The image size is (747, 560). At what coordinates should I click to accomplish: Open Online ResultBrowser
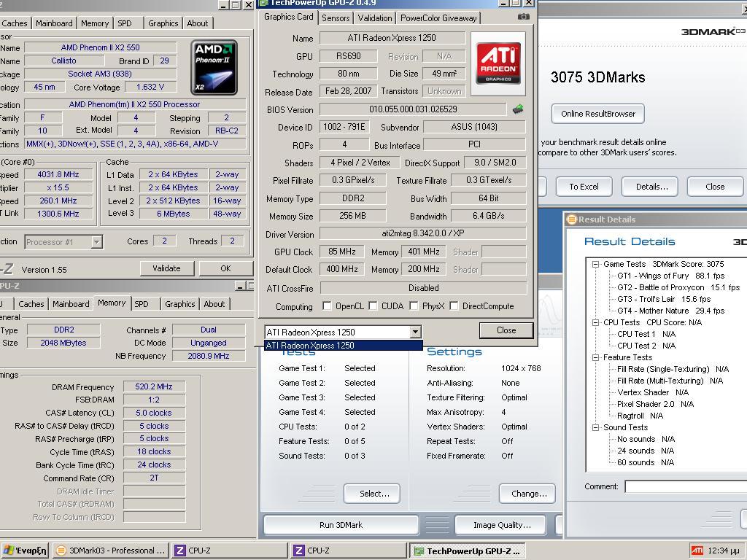pyautogui.click(x=598, y=114)
